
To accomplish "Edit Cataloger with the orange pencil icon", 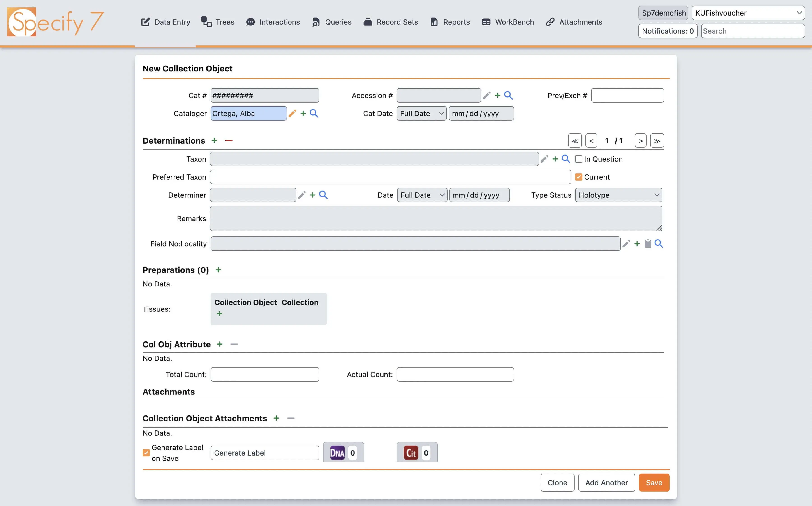I will (x=292, y=113).
